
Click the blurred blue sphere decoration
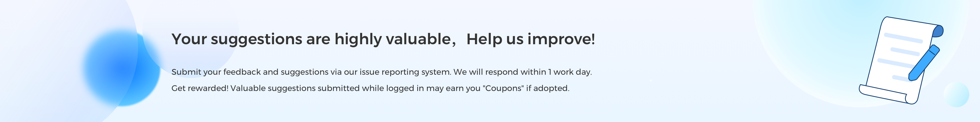[121, 68]
